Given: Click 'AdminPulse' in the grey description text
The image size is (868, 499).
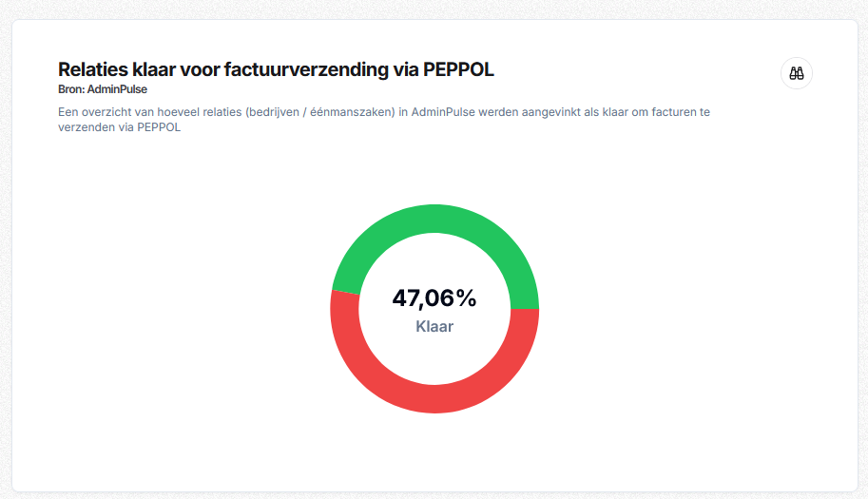Looking at the screenshot, I should 445,112.
